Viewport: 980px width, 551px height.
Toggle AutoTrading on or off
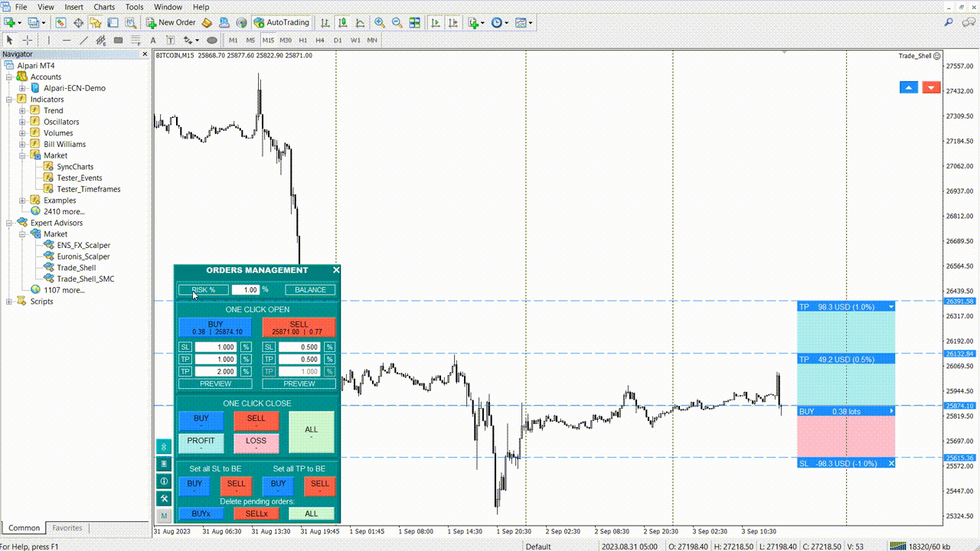click(282, 22)
